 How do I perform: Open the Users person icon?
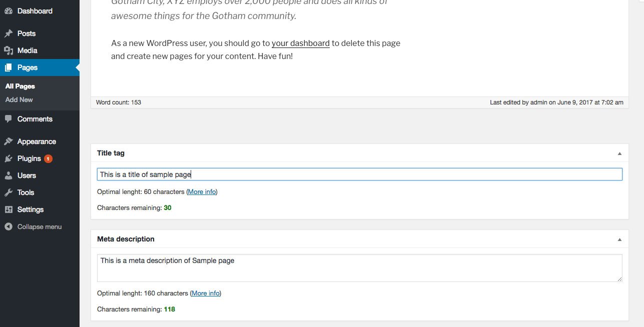click(x=8, y=175)
